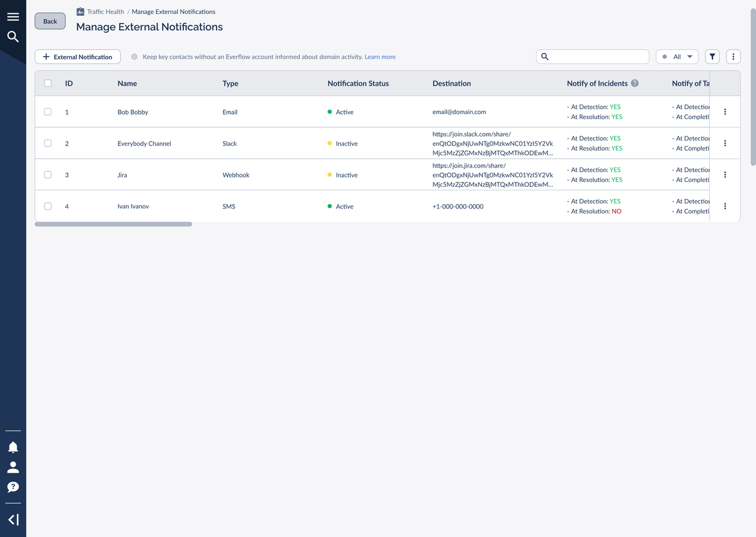Click the Notification Status column header

click(358, 83)
